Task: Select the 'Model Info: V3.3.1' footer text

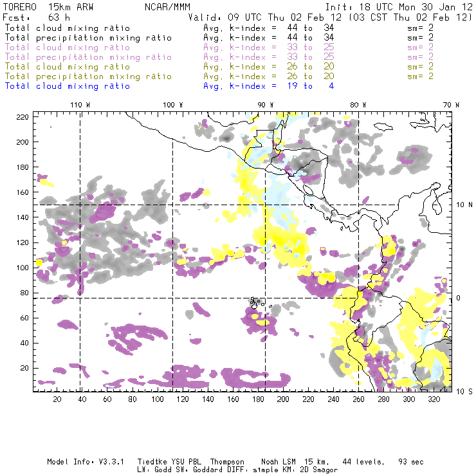Action: click(86, 462)
